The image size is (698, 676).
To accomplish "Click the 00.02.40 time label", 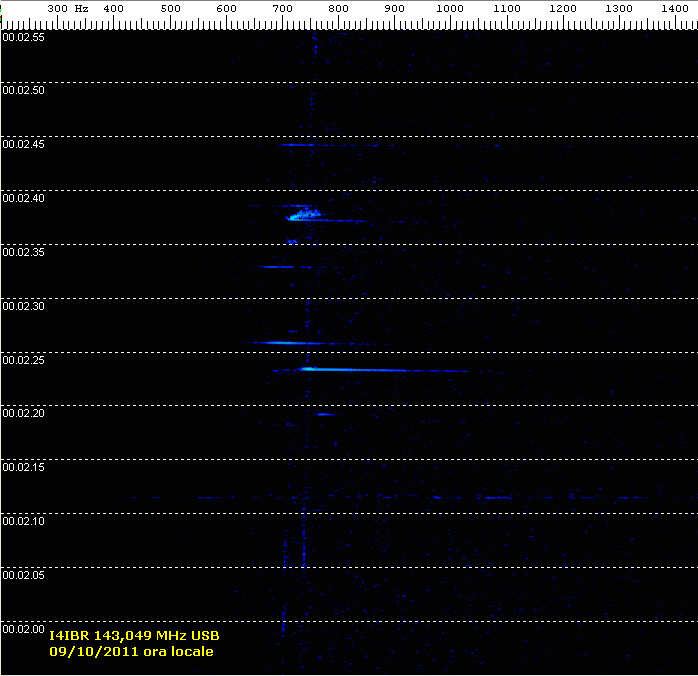I will (x=24, y=198).
